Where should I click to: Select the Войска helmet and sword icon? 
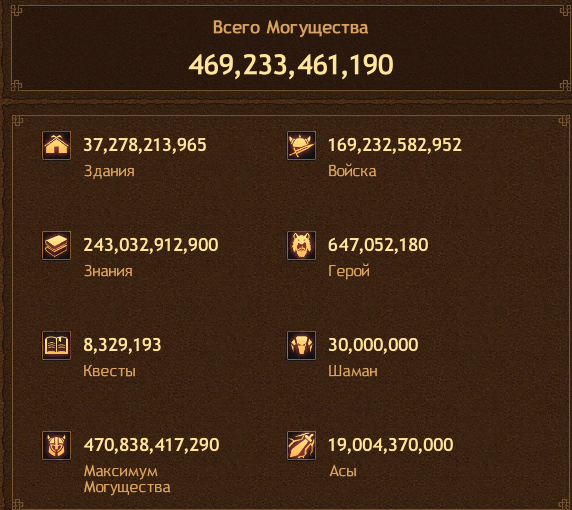point(301,145)
